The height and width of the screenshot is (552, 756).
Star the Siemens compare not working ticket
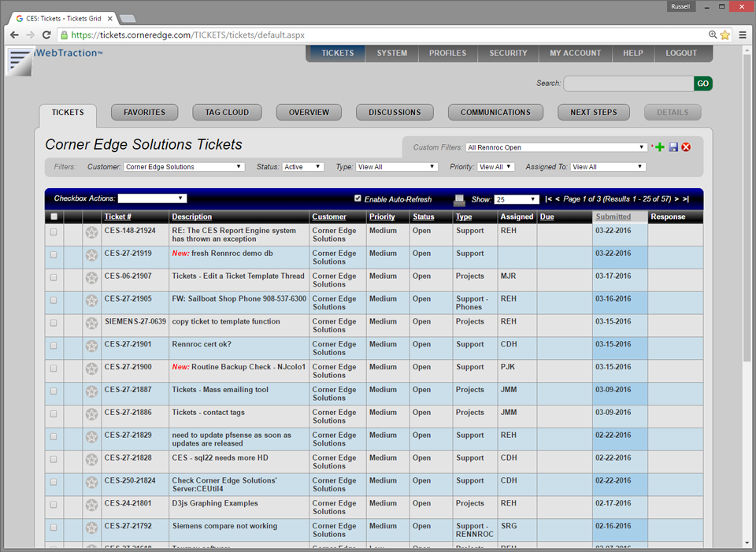(x=91, y=528)
